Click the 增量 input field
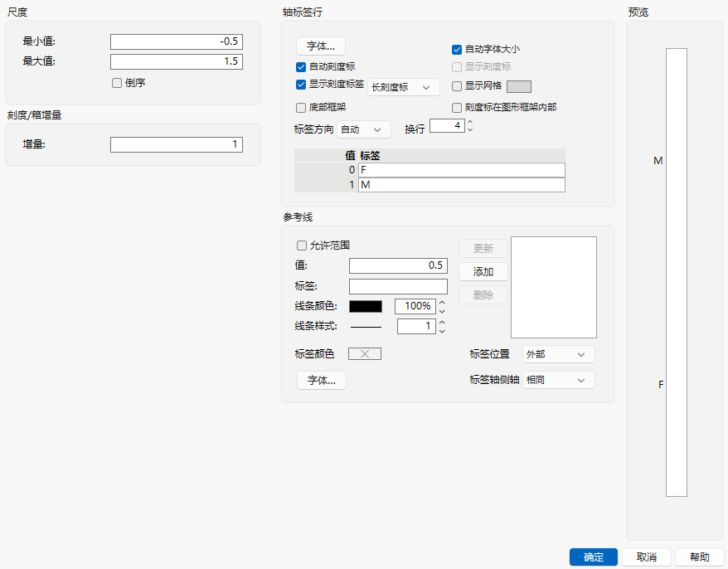728x569 pixels. click(177, 144)
